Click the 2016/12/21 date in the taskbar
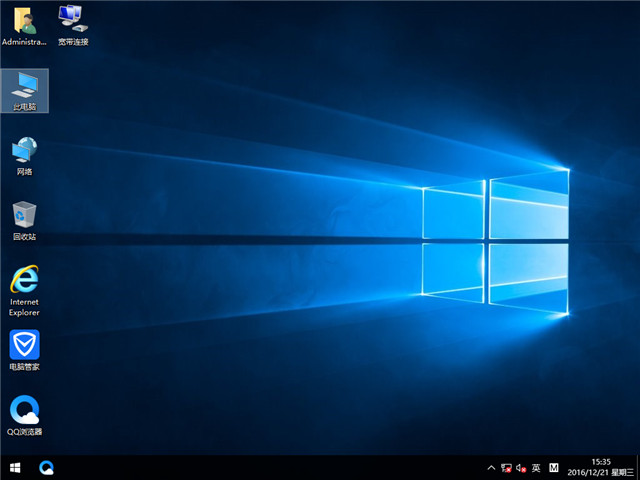The image size is (640, 480). click(x=590, y=473)
